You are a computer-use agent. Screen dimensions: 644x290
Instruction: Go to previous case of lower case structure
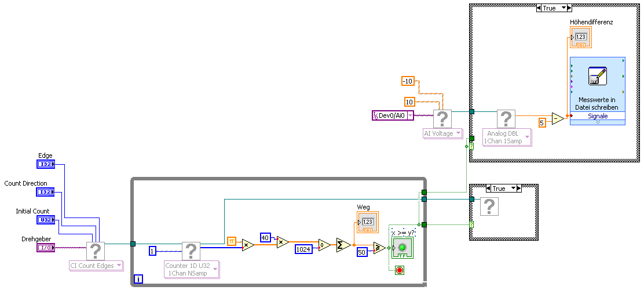(x=489, y=188)
